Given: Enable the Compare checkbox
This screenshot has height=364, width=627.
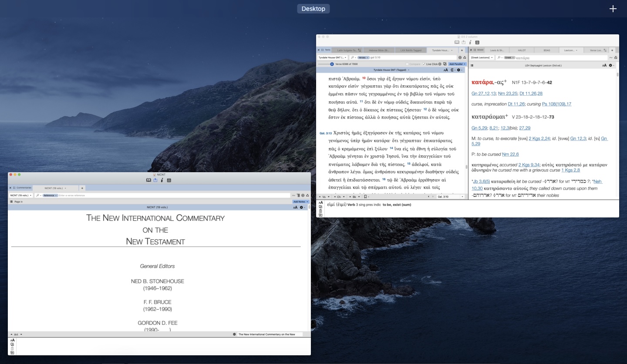Looking at the screenshot, I should click(408, 64).
